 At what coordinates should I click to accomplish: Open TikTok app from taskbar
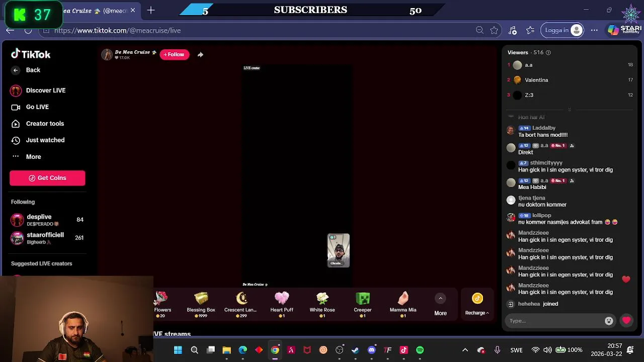pyautogui.click(x=404, y=350)
